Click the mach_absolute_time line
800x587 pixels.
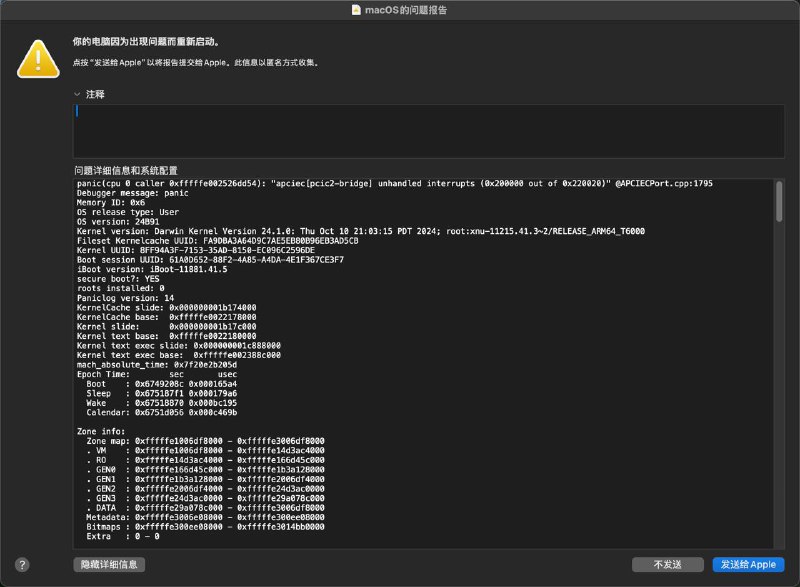[x=157, y=365]
